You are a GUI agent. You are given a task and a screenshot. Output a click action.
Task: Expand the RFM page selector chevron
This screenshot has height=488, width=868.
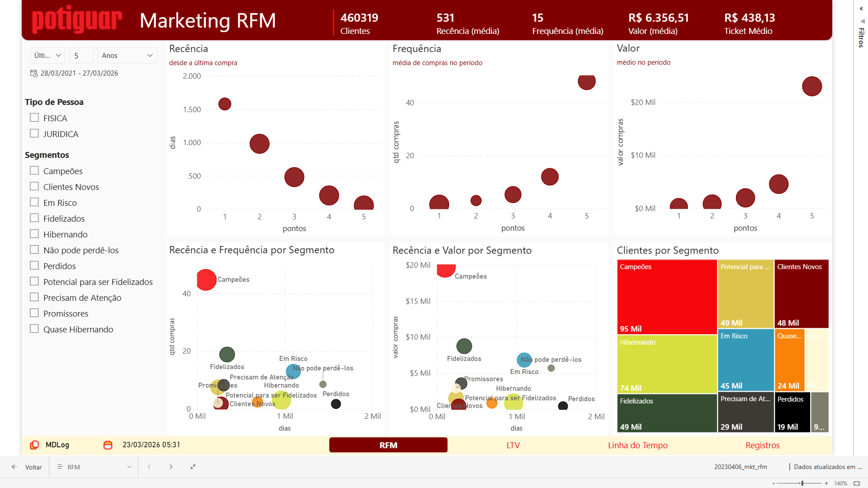click(129, 467)
